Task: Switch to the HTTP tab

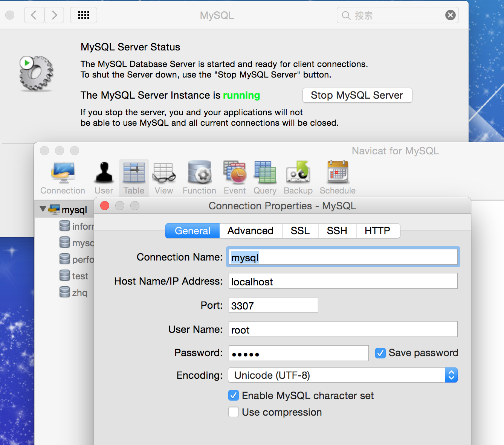Action: click(377, 231)
